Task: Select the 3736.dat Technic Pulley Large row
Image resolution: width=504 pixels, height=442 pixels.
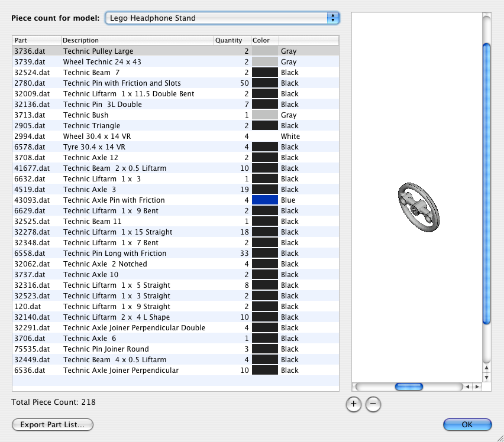Action: [176, 51]
